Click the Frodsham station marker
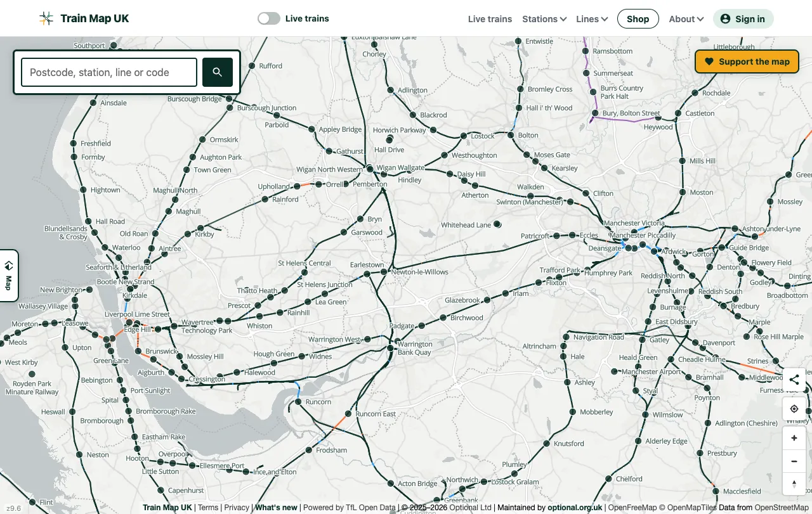This screenshot has width=812, height=514. pos(309,450)
